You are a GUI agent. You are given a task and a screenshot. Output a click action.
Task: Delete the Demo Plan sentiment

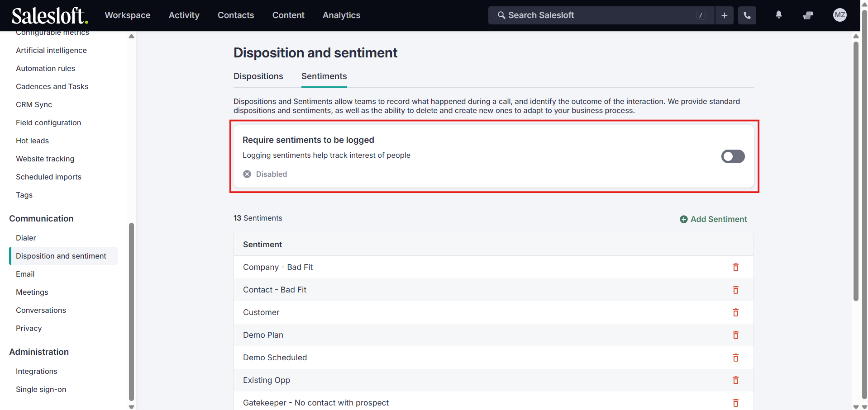point(736,335)
